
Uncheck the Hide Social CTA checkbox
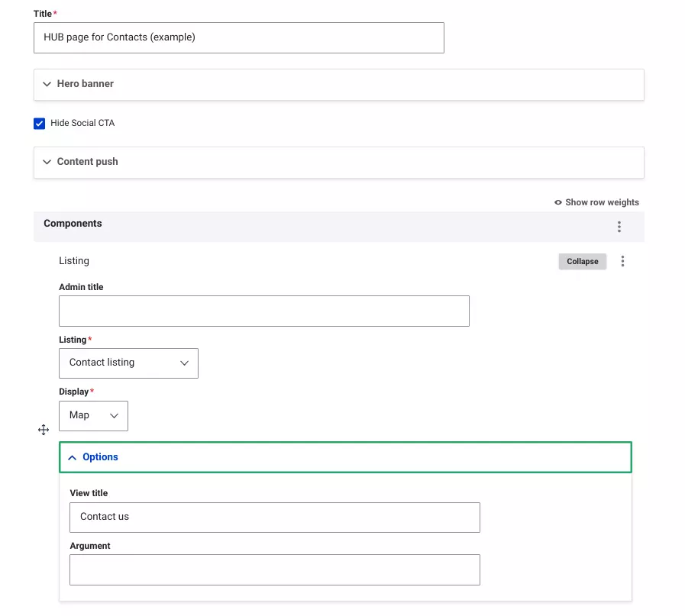pyautogui.click(x=39, y=123)
